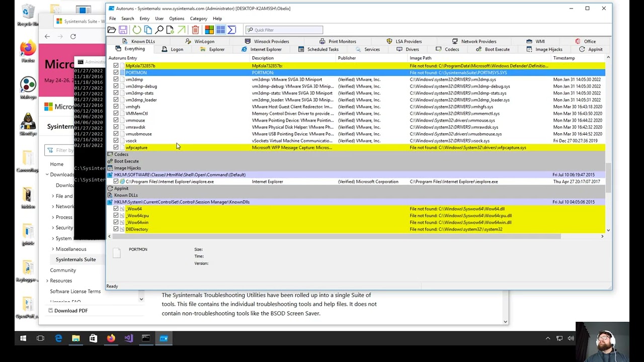
Task: Uncheck the vsock entry checkbox
Action: (x=116, y=141)
